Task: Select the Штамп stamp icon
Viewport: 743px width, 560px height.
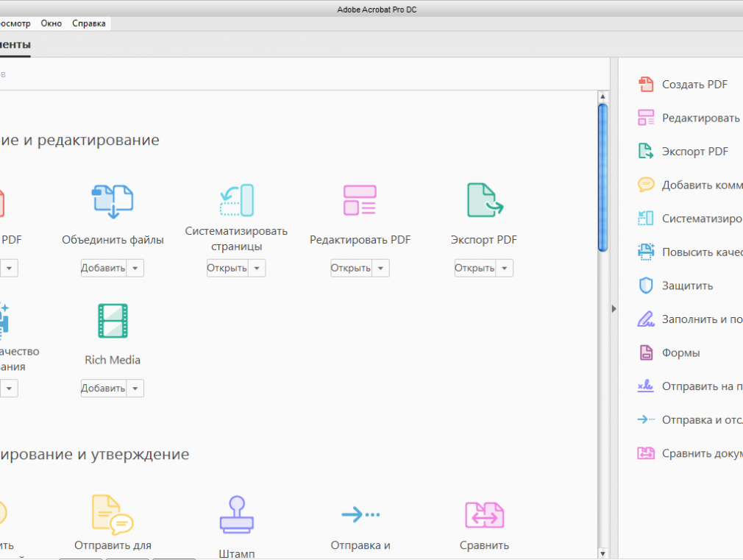Action: click(236, 514)
